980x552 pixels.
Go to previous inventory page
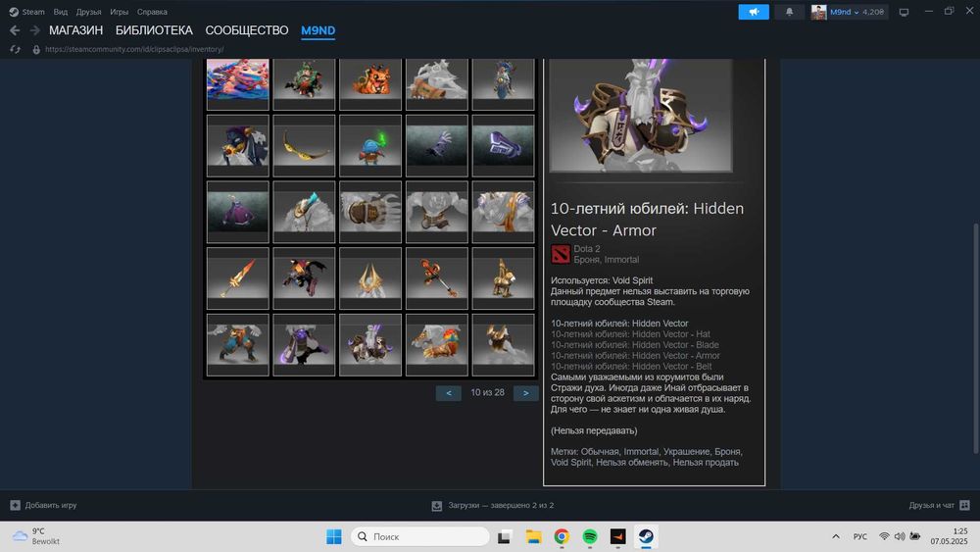pos(448,393)
